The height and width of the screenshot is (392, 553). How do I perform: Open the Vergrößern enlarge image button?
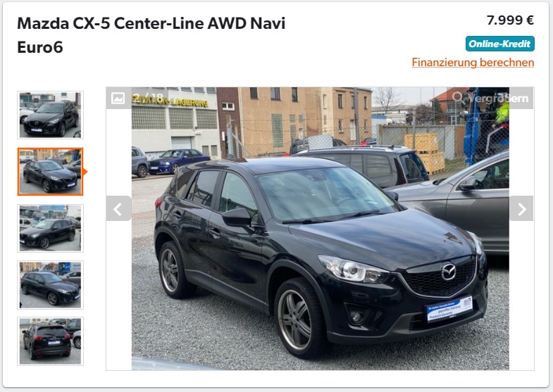[x=490, y=98]
